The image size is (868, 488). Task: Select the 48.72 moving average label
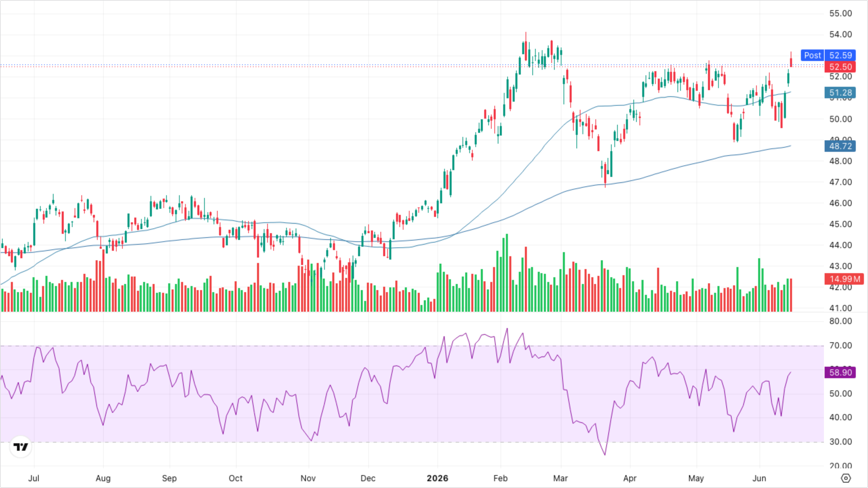point(840,146)
